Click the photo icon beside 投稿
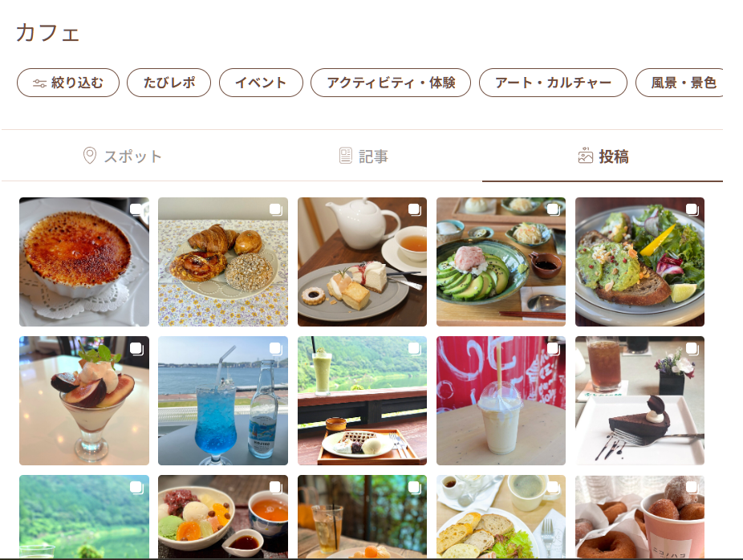The width and height of the screenshot is (743, 560). 586,156
